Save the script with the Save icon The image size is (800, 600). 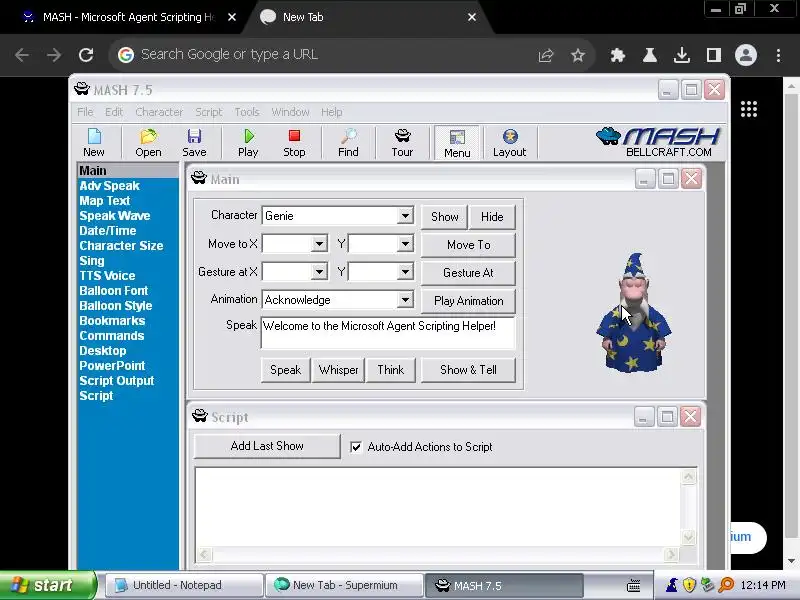(x=194, y=143)
